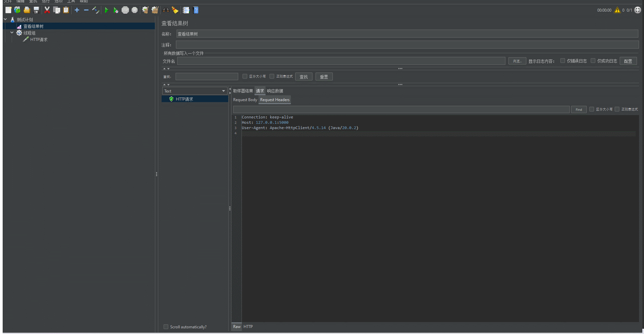Clear results with single broom gear icon
644x334 pixels.
pyautogui.click(x=145, y=10)
